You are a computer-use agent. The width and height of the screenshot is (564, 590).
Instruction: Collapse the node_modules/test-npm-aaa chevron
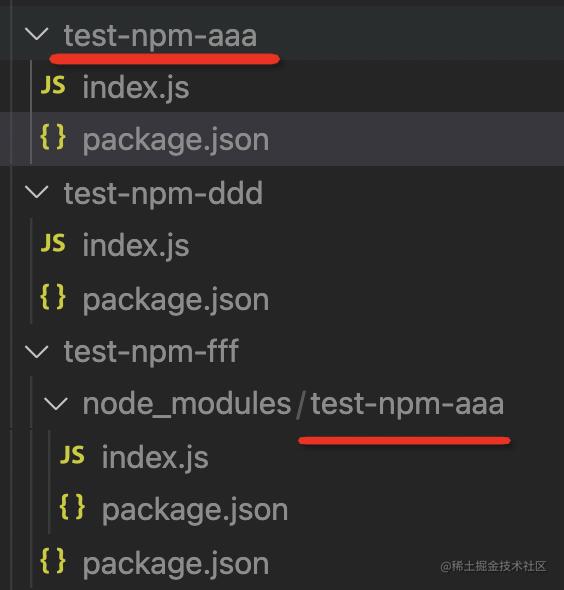point(56,404)
